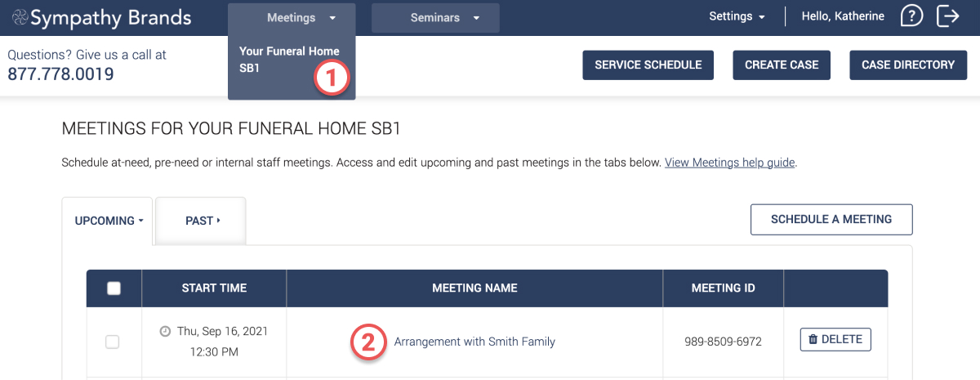Click the Sympathy Brands logo icon

[x=20, y=17]
